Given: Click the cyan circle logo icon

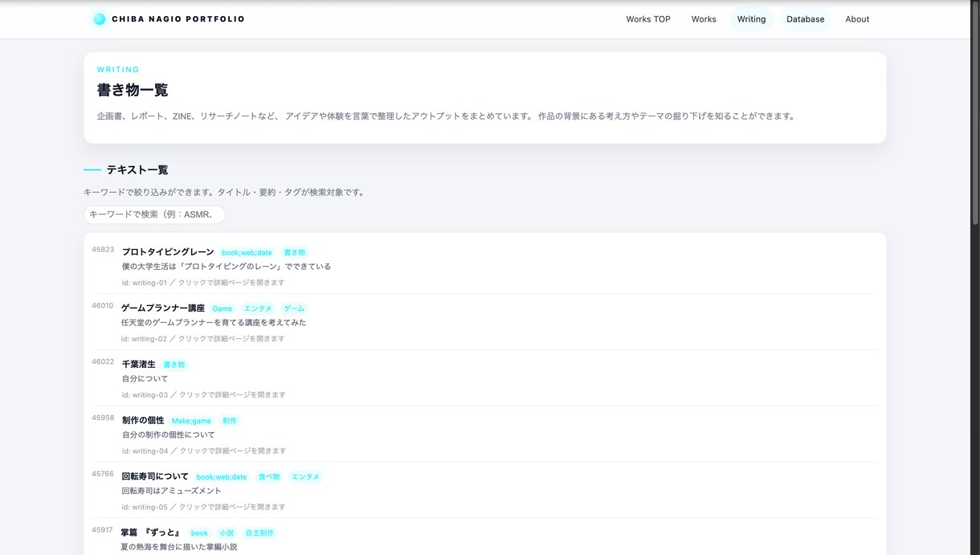Looking at the screenshot, I should (99, 19).
